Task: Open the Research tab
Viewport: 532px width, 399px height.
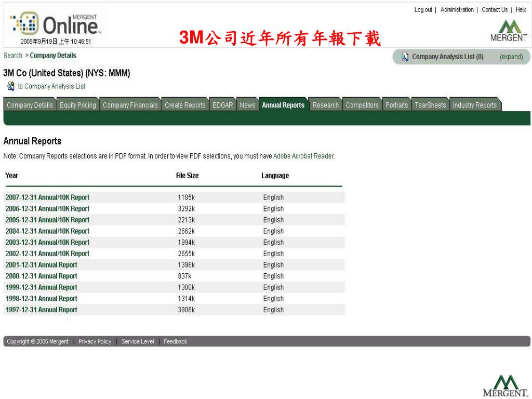Action: pos(325,105)
